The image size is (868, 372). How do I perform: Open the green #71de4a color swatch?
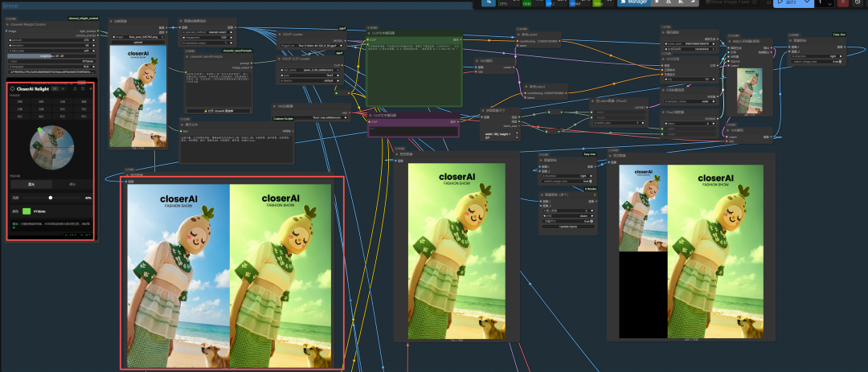coord(27,211)
